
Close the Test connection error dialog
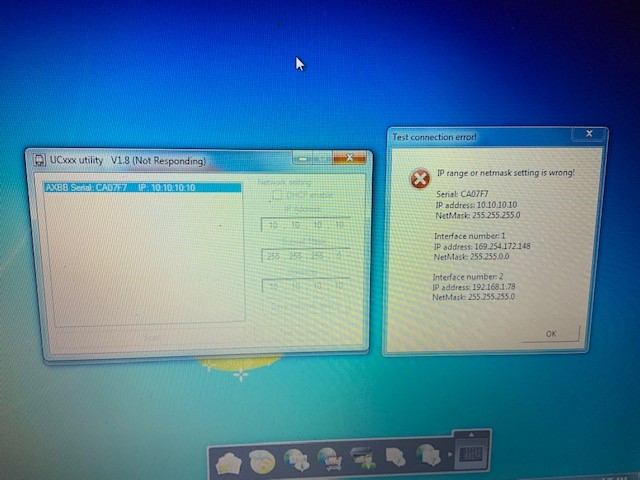tap(590, 135)
